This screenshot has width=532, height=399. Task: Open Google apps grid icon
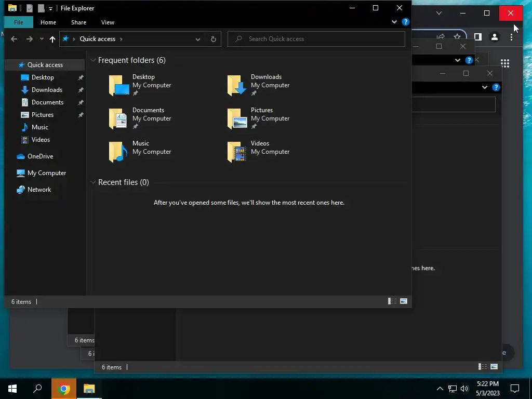505,63
